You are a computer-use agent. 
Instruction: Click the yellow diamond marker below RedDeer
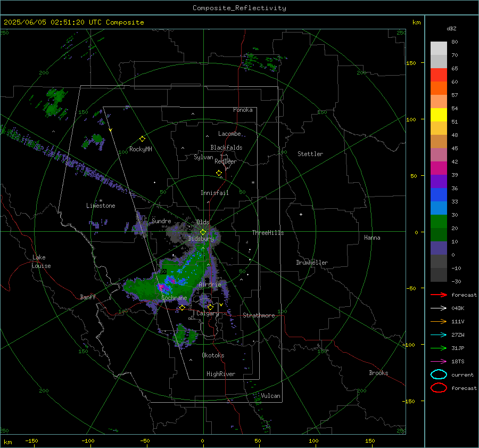(219, 173)
